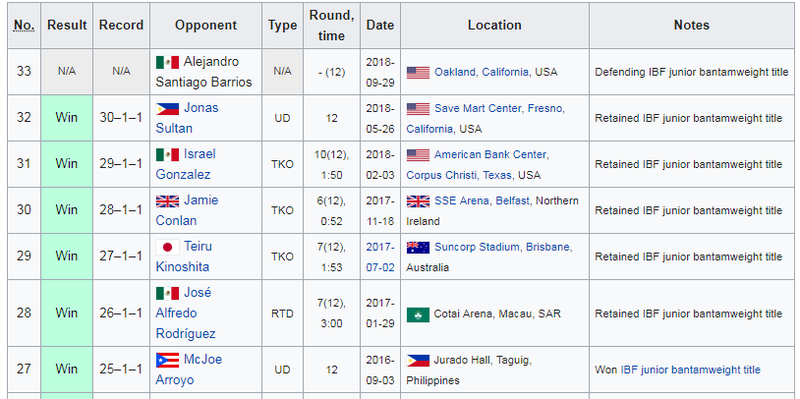Click the Australian flag by Suncorp Stadium
800x399 pixels.
tap(418, 247)
